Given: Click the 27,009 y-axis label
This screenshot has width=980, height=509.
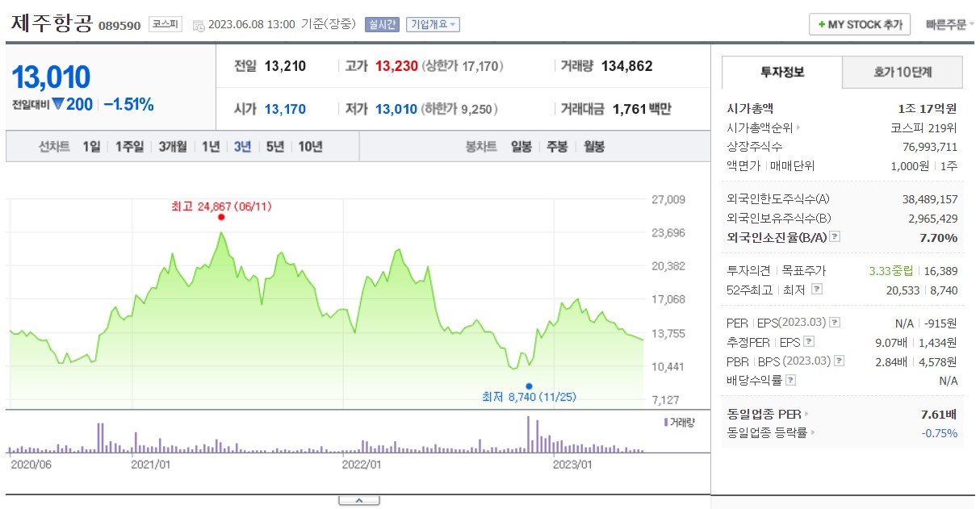Looking at the screenshot, I should click(668, 200).
